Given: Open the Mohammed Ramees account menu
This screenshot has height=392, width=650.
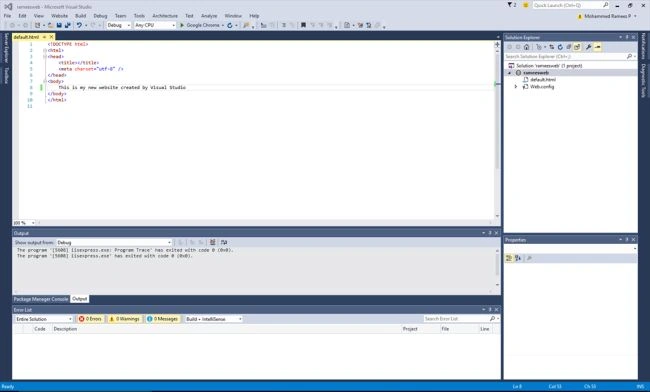Looking at the screenshot, I should (607, 16).
